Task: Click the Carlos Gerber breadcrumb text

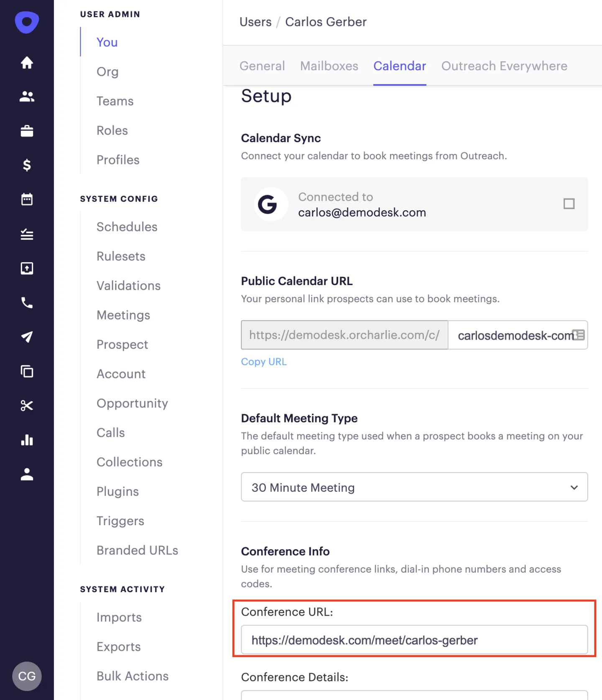Action: (x=326, y=22)
